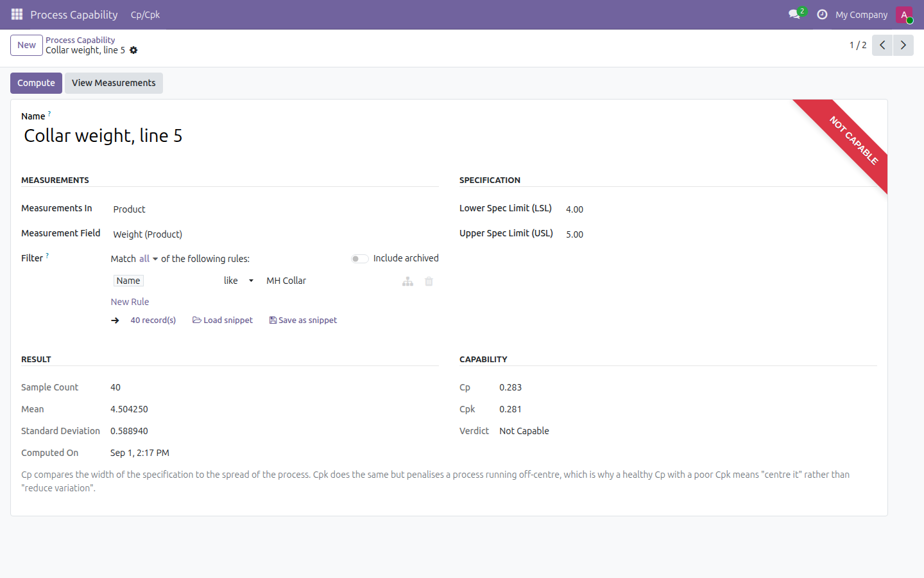The width and height of the screenshot is (924, 578).
Task: Open My Company switcher
Action: [861, 14]
